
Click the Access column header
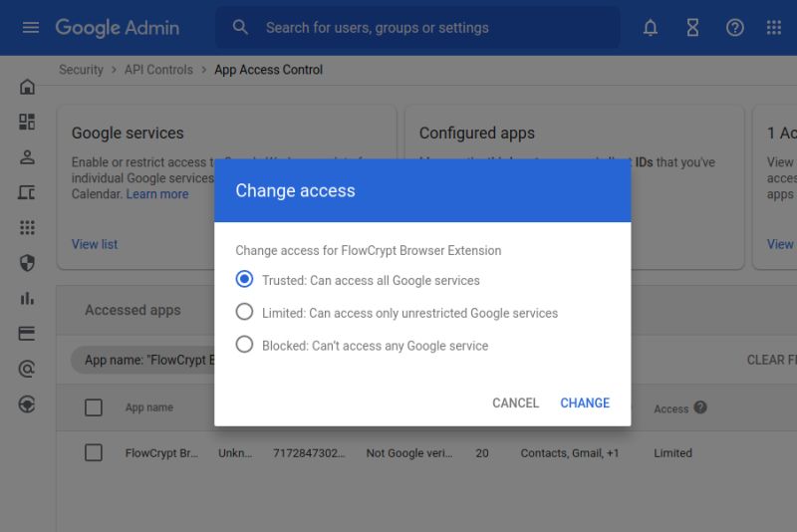coord(670,409)
